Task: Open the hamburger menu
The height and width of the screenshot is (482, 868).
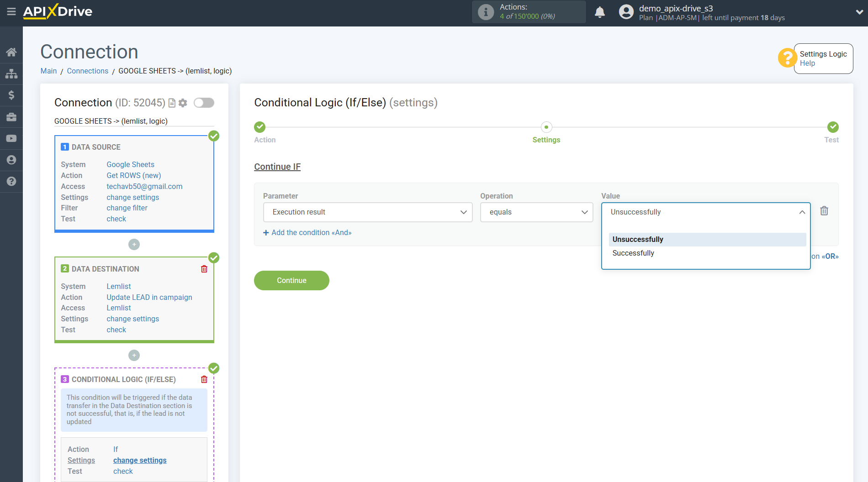Action: point(11,11)
